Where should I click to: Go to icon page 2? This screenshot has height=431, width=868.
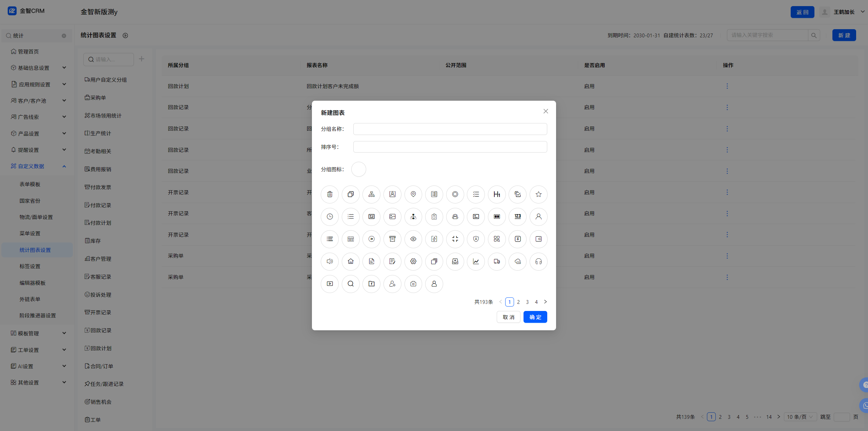point(518,302)
